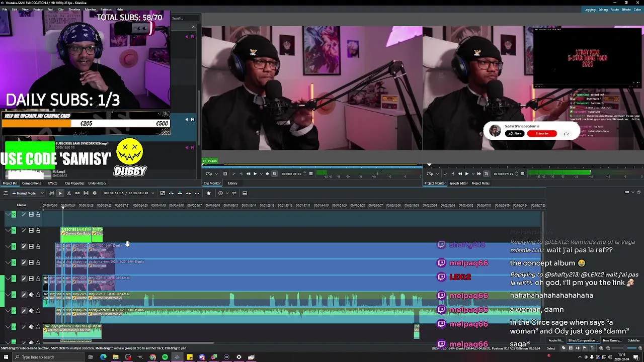Click the multicam tool icon
Viewport: 644px width, 362px height.
95,193
